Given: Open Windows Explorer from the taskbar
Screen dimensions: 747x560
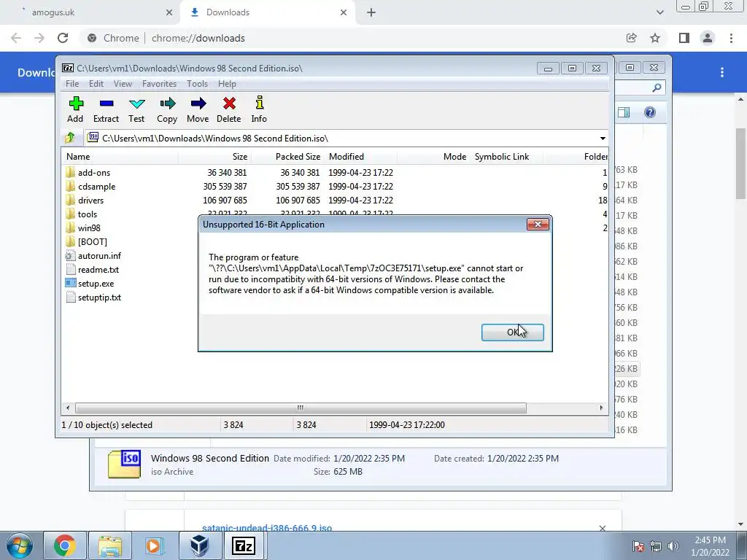Looking at the screenshot, I should pyautogui.click(x=110, y=545).
